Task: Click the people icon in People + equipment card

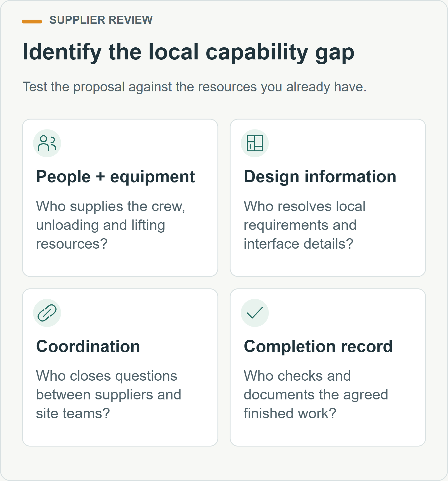Action: click(47, 143)
